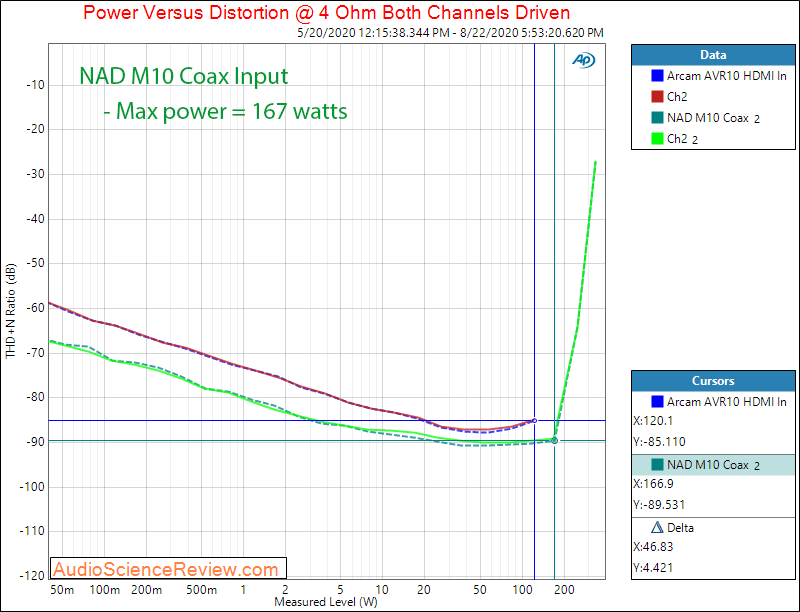
Task: Click the 'Max power = 167 watts' annotation
Action: point(226,111)
